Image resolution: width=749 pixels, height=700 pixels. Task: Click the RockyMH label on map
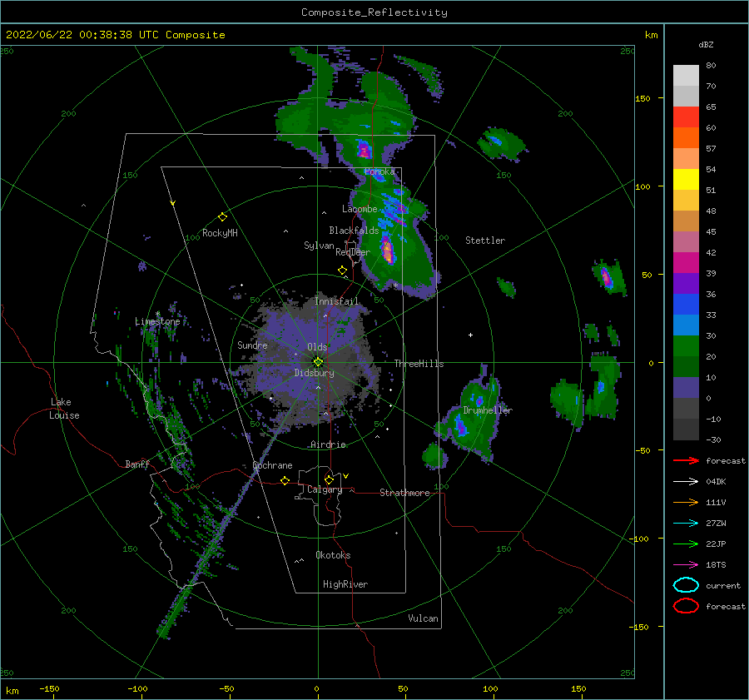[220, 233]
